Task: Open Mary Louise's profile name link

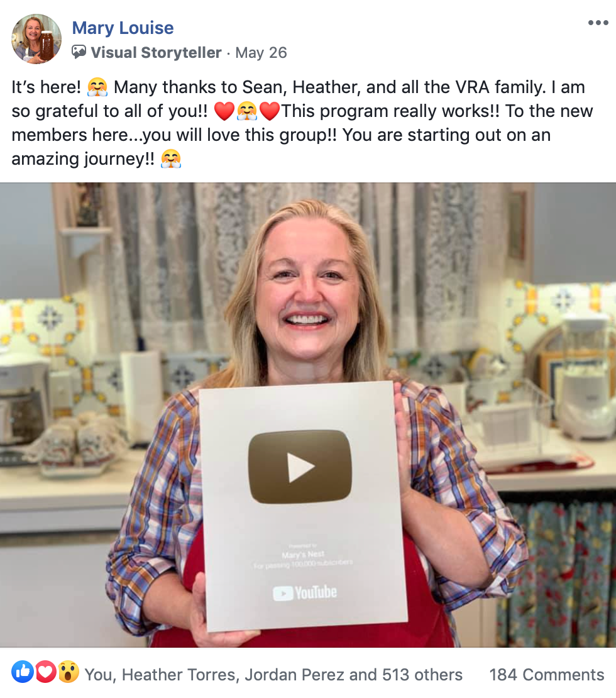Action: point(123,28)
